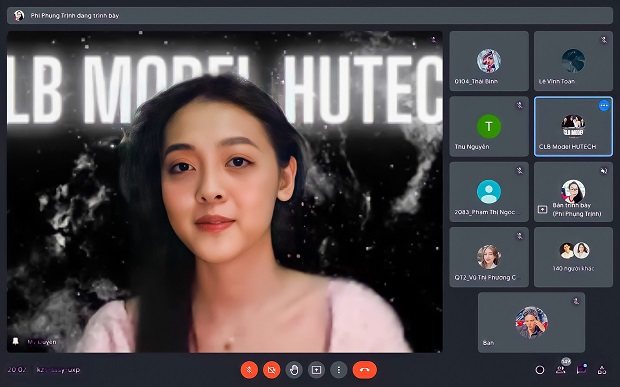Click the green T avatar of Thu Nguyên
The image size is (620, 387).
point(489,126)
